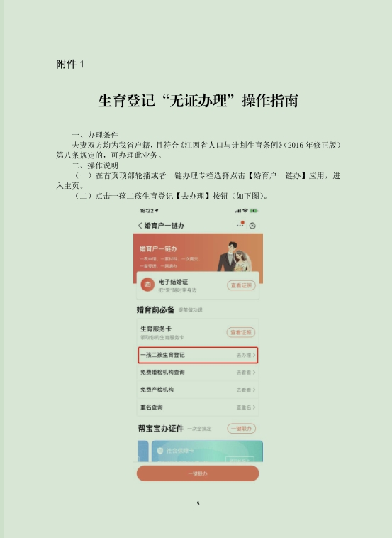
Task: Click 查看证照 button for 生育服务卡
Action: 241,332
